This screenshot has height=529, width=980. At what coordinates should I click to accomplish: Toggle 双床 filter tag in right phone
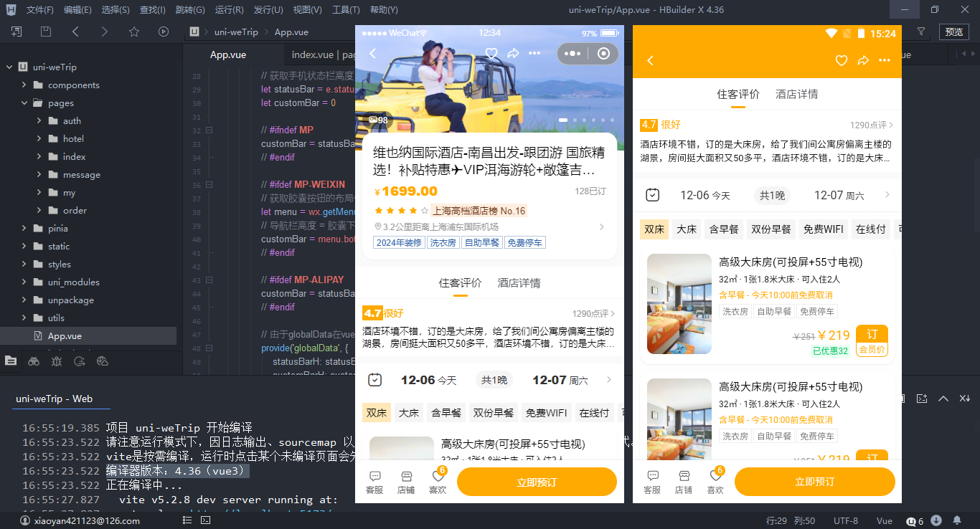pyautogui.click(x=654, y=229)
